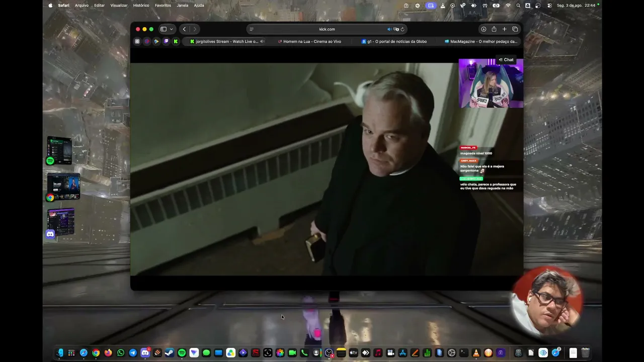This screenshot has height=362, width=644.
Task: Switch to the g1 portal de notícias tab
Action: 394,41
